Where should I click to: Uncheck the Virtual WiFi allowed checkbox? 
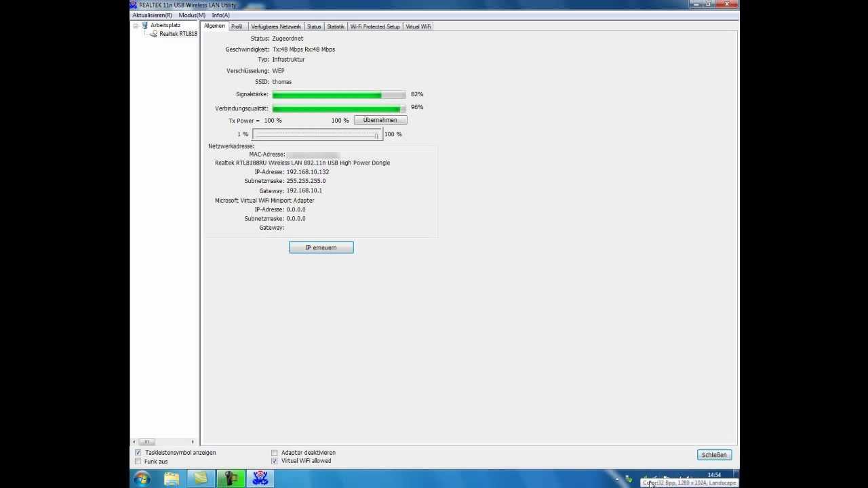275,461
